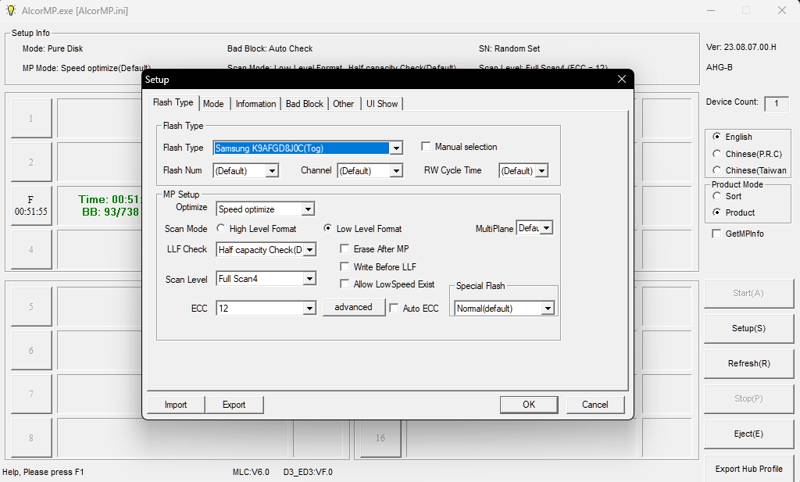The image size is (800, 482).
Task: Check the Erase After MP option
Action: pyautogui.click(x=345, y=249)
